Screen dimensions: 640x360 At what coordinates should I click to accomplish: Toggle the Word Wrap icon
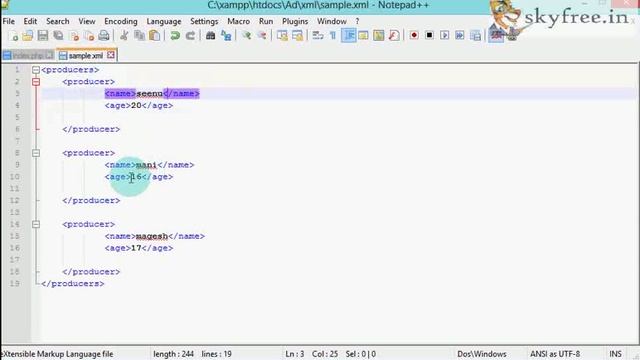[x=318, y=36]
